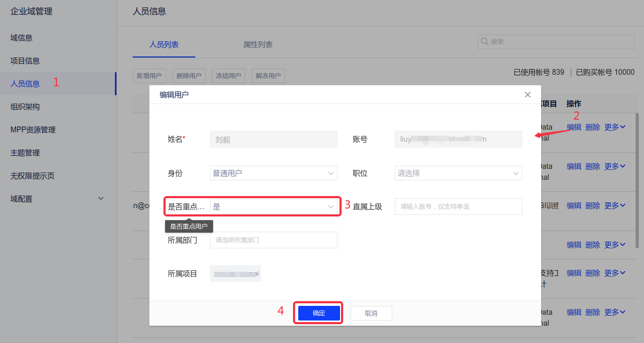Viewport: 644px width, 343px height.
Task: Select the 人员列表 tab
Action: coord(164,45)
